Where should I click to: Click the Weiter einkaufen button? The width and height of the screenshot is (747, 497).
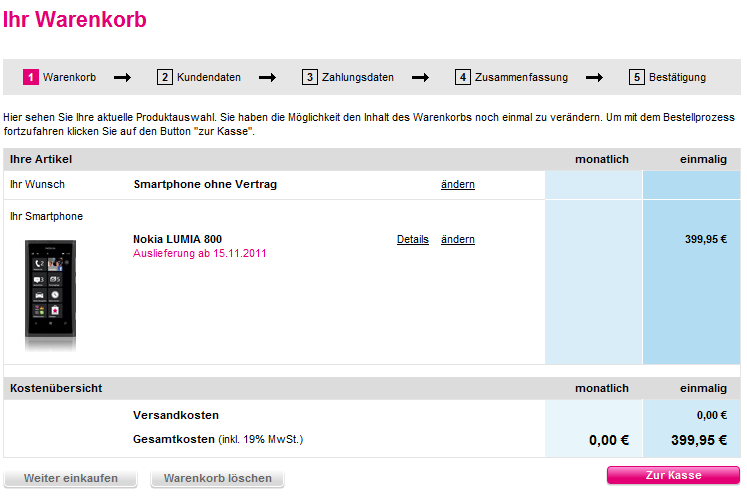pos(71,478)
